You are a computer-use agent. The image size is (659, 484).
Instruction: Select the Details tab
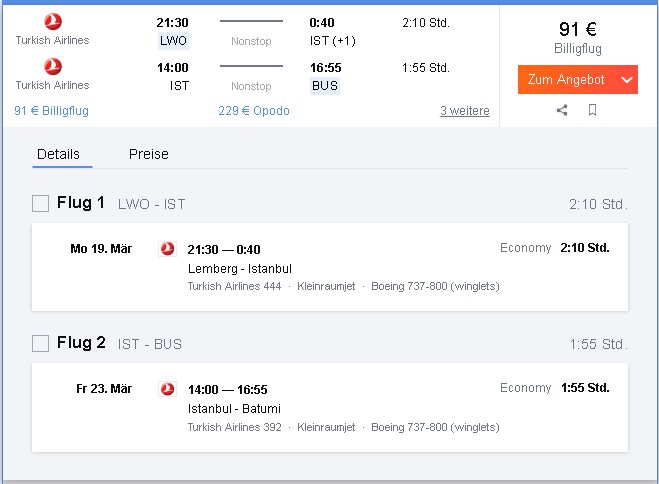58,154
